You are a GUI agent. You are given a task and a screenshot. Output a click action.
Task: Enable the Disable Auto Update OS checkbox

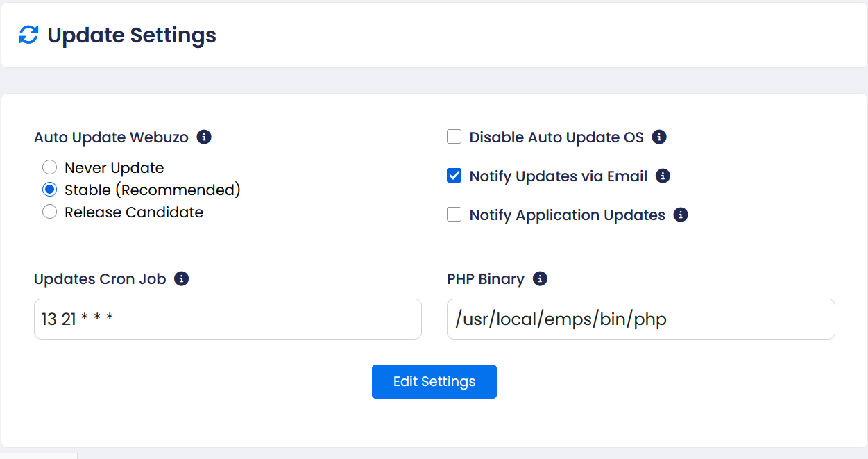coord(454,137)
